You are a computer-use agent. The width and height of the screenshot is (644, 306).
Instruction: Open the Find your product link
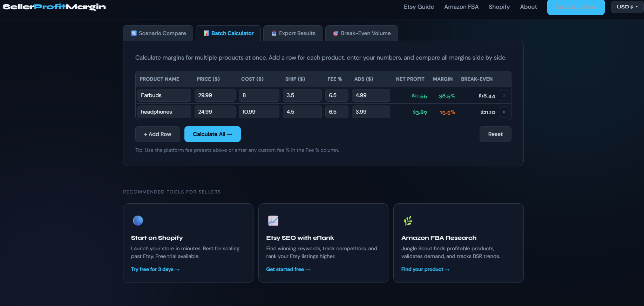(x=425, y=269)
